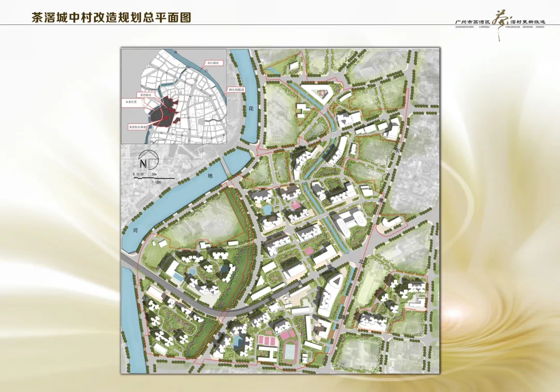Click the 河 character on the river
The image size is (560, 392).
coord(135,230)
